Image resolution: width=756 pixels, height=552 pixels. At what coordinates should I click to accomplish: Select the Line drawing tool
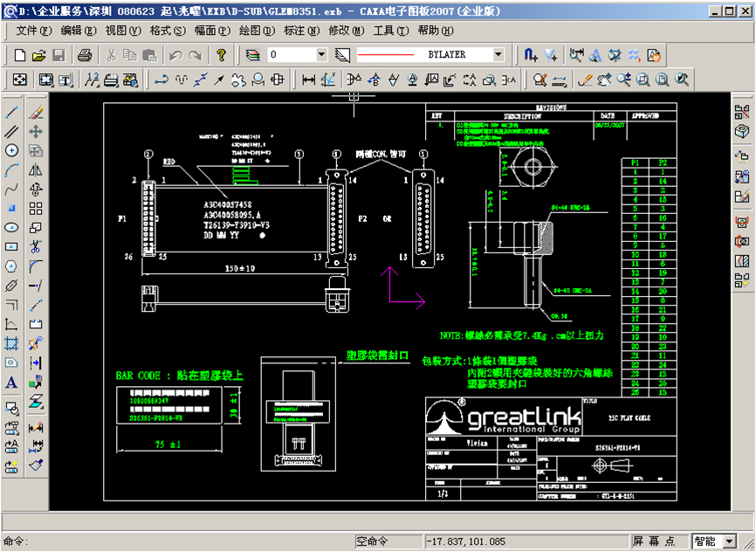pyautogui.click(x=11, y=112)
